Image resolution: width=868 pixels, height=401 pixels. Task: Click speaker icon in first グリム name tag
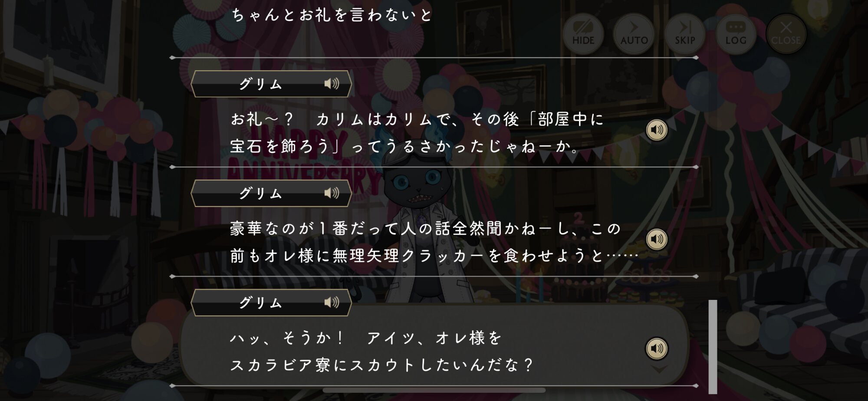pyautogui.click(x=332, y=84)
